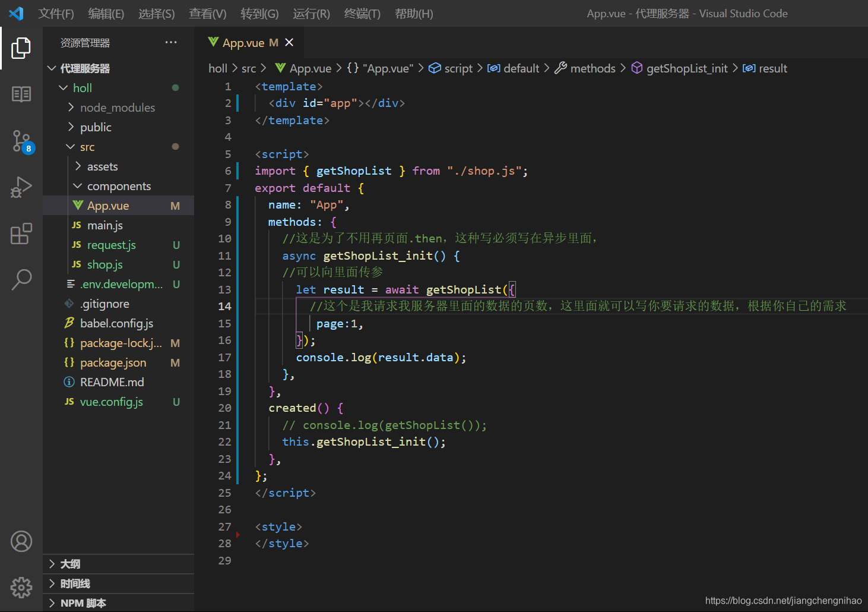Click the created() method line

click(306, 408)
